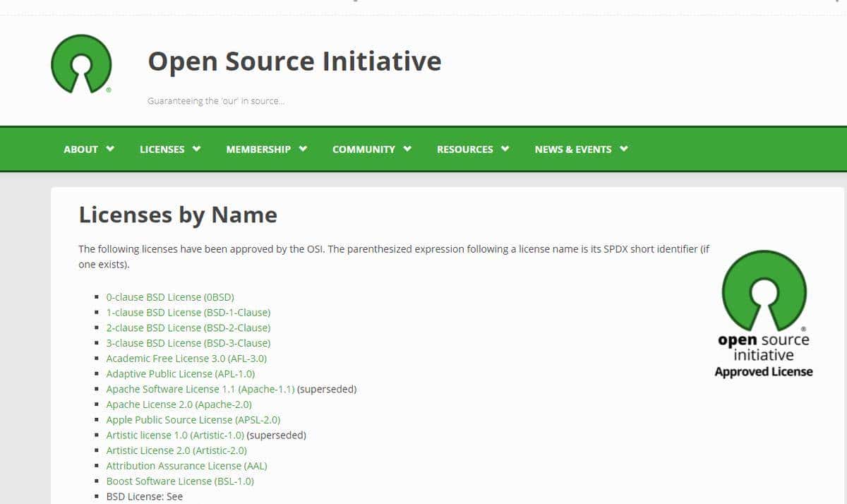Open the 1-clause BSD License link

(188, 312)
